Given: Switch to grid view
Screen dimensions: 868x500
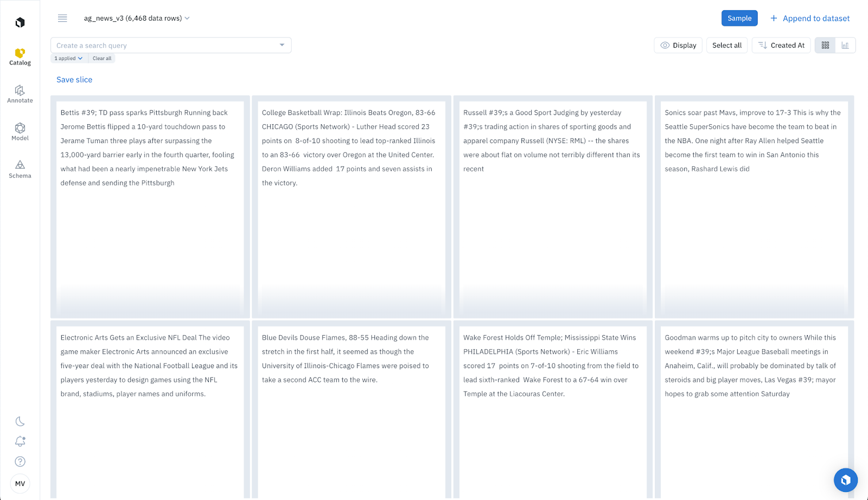Looking at the screenshot, I should [x=825, y=46].
